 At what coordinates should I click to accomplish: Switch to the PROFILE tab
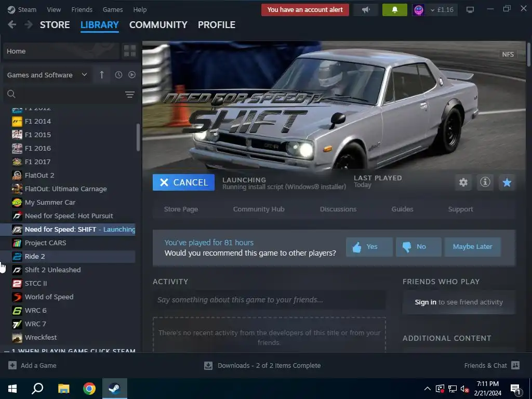coord(217,25)
